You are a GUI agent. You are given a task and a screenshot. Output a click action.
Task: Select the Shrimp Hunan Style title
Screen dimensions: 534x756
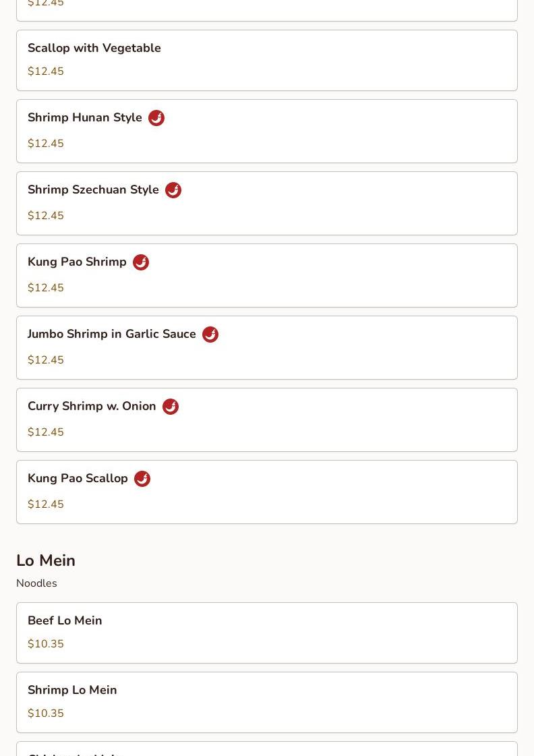click(x=85, y=117)
